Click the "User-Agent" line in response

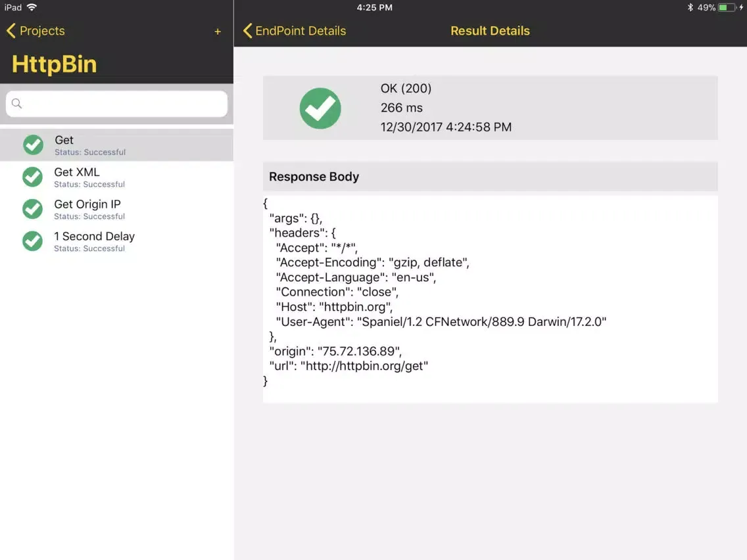[441, 322]
